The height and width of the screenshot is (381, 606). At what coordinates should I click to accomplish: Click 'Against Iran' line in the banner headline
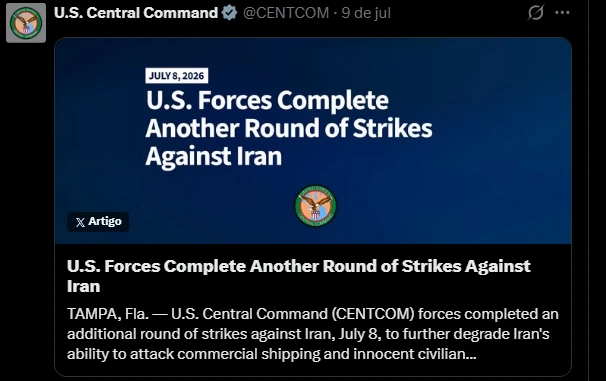214,156
